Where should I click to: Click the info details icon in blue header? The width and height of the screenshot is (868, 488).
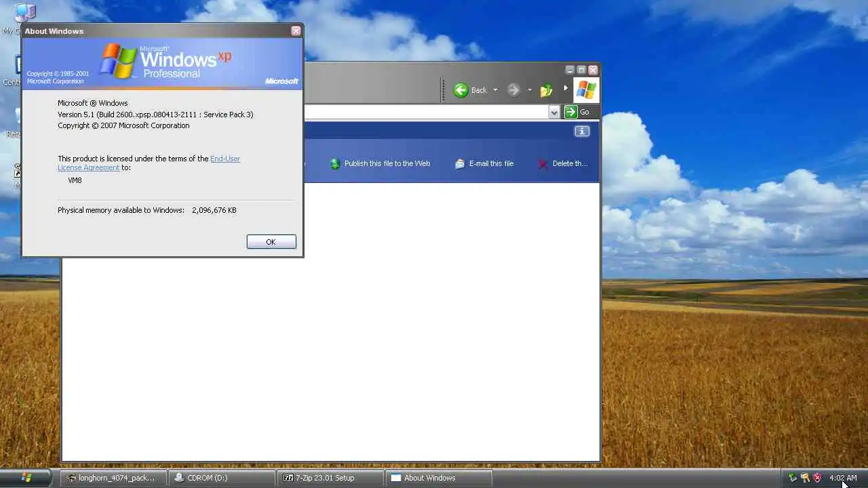pyautogui.click(x=582, y=131)
